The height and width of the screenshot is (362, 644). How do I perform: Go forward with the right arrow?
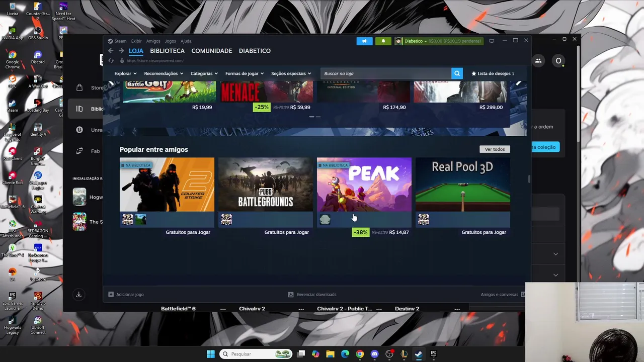coord(121,51)
